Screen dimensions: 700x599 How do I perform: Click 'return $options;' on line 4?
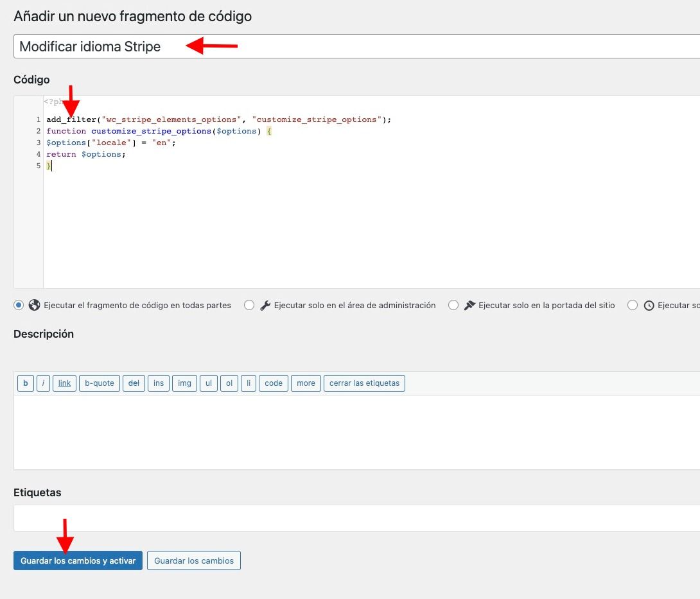[x=86, y=154]
